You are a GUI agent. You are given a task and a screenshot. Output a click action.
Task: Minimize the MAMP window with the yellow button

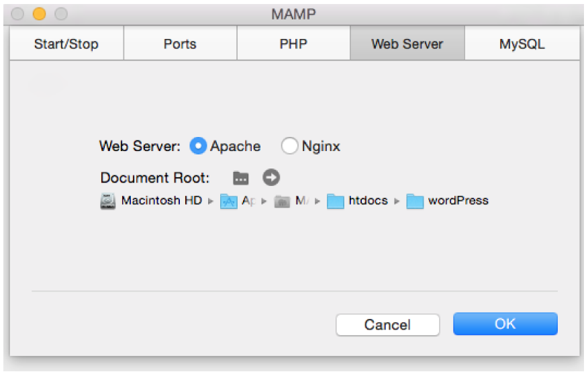coord(40,14)
